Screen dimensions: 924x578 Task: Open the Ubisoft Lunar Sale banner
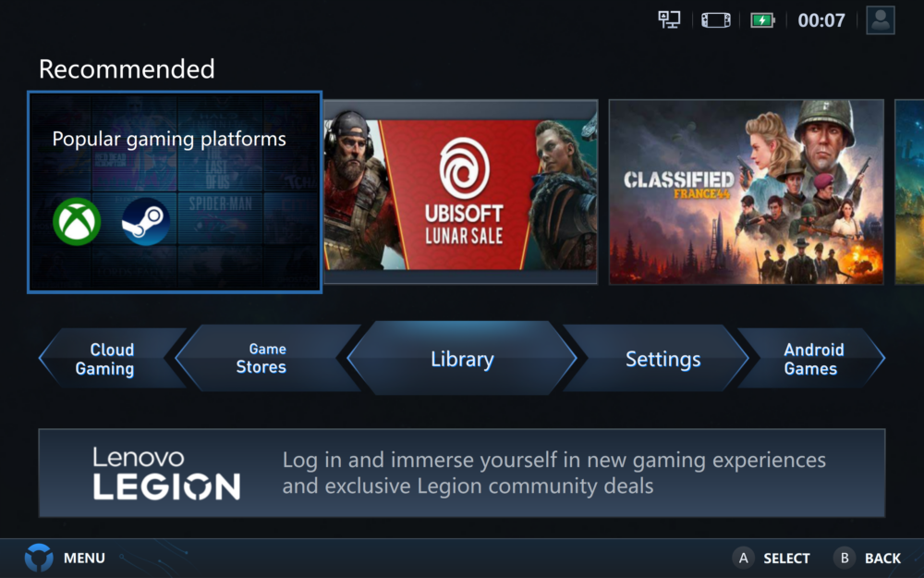461,192
